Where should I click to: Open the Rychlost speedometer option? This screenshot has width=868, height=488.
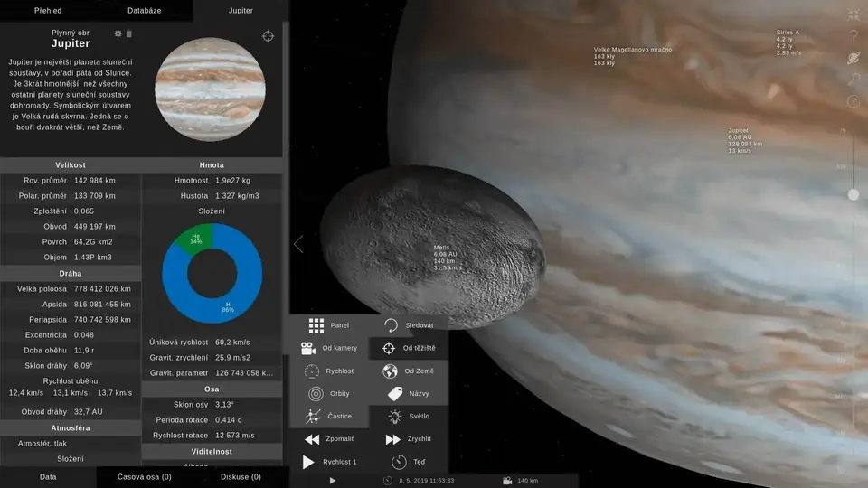(329, 371)
